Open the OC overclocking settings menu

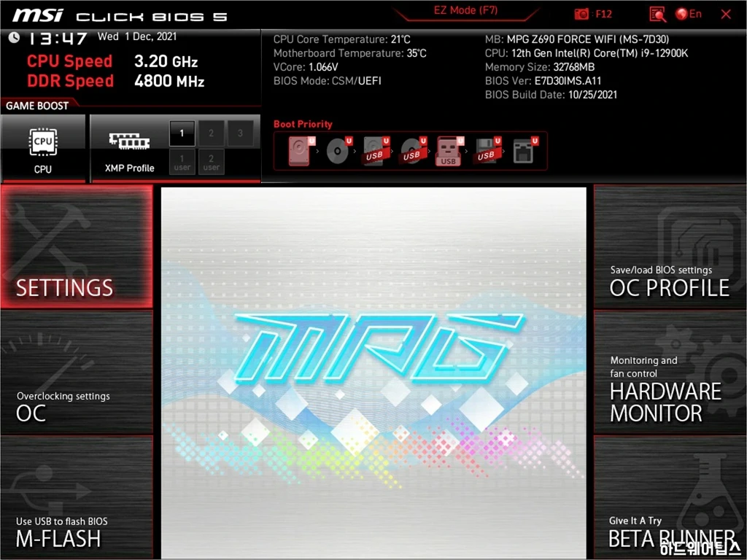[x=77, y=373]
